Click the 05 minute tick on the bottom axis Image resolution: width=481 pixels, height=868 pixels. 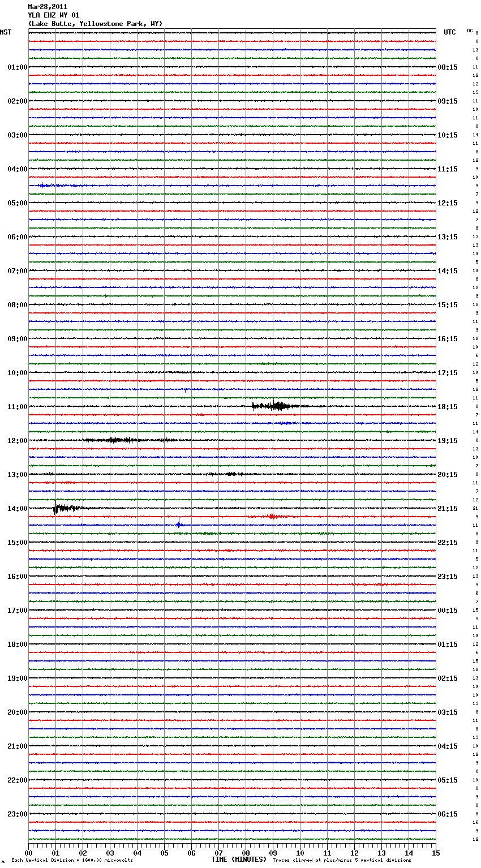click(x=165, y=853)
